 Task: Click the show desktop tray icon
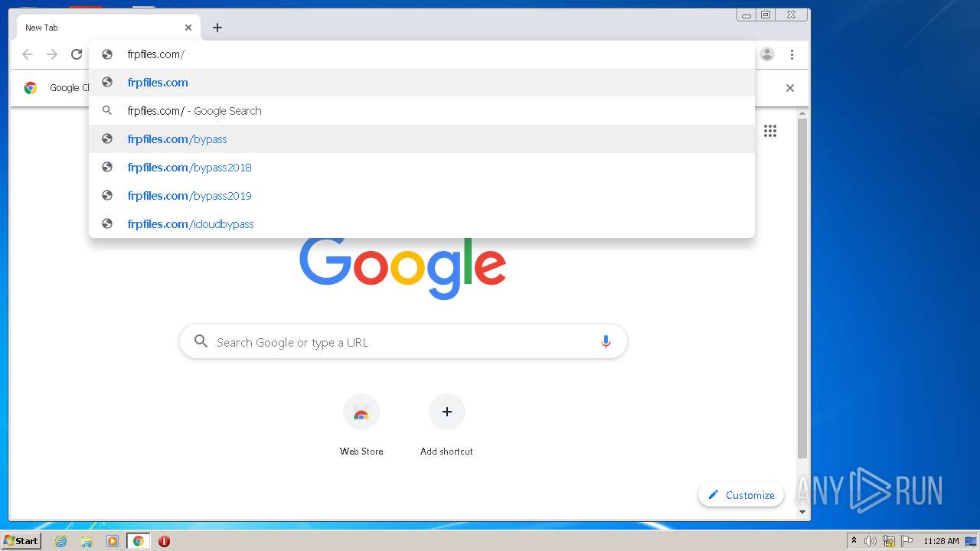972,541
